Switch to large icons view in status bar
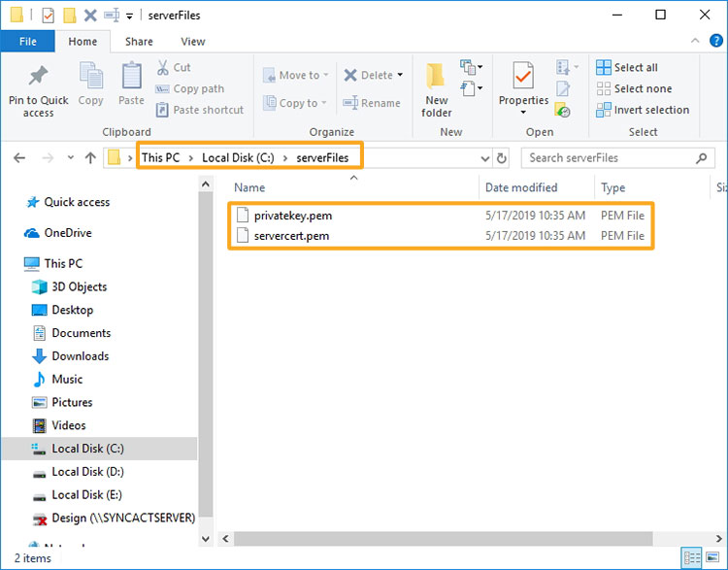The image size is (728, 570). [713, 558]
